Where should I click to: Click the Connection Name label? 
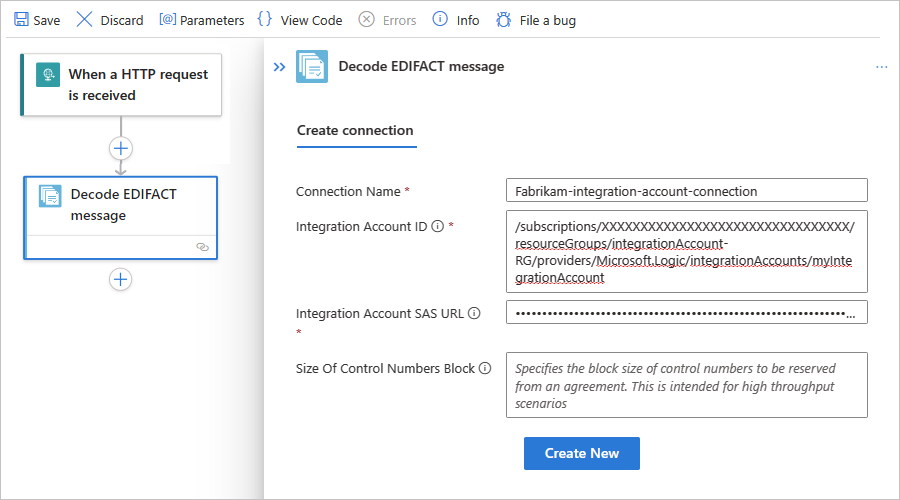tap(348, 192)
